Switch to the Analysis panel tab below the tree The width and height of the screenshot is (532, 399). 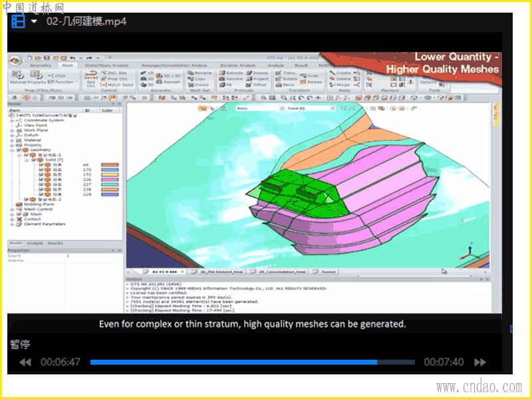click(35, 243)
